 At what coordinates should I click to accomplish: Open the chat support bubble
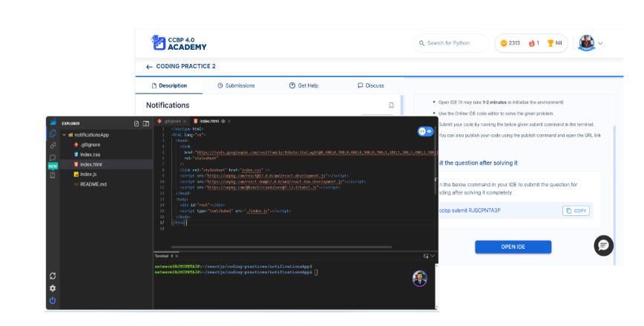tap(603, 245)
